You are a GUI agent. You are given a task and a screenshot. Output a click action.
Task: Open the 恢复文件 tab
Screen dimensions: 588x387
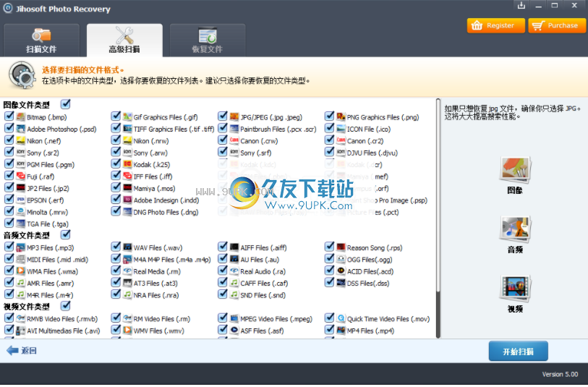click(x=208, y=41)
